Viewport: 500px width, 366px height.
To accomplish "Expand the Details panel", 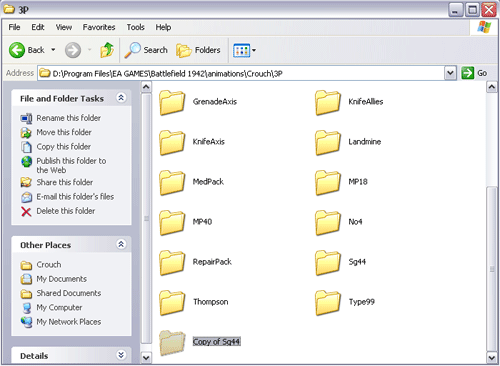I will tap(121, 355).
